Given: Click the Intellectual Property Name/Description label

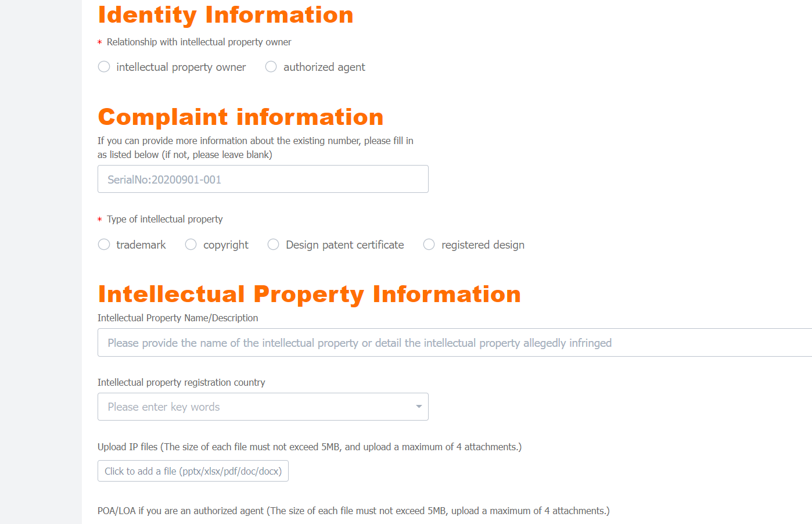Looking at the screenshot, I should [178, 318].
